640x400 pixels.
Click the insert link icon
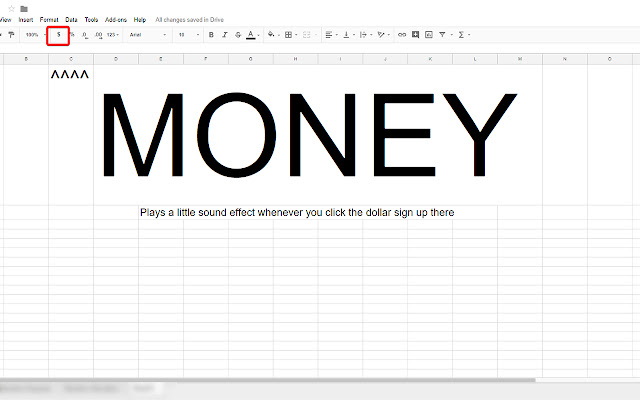402,35
